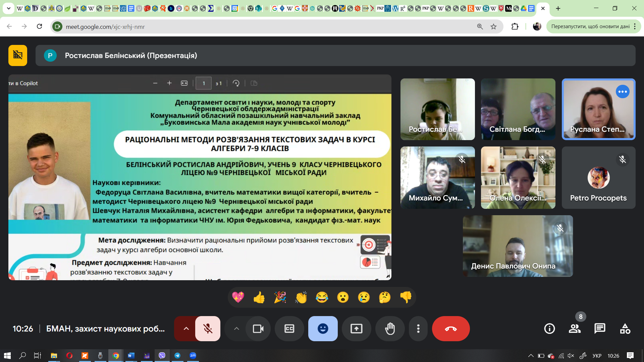This screenshot has height=362, width=644.
Task: Open the activities shapes icon
Action: (625, 328)
